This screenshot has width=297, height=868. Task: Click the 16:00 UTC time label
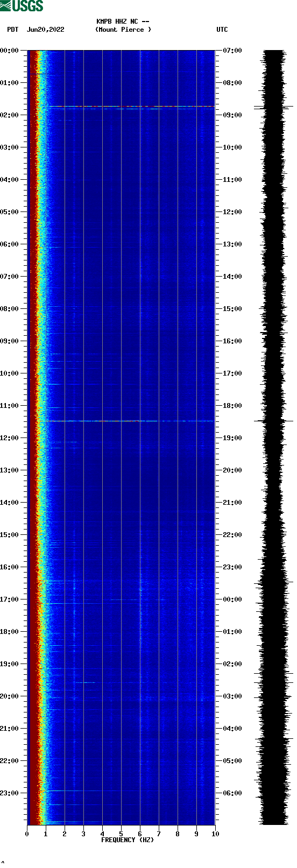[232, 341]
